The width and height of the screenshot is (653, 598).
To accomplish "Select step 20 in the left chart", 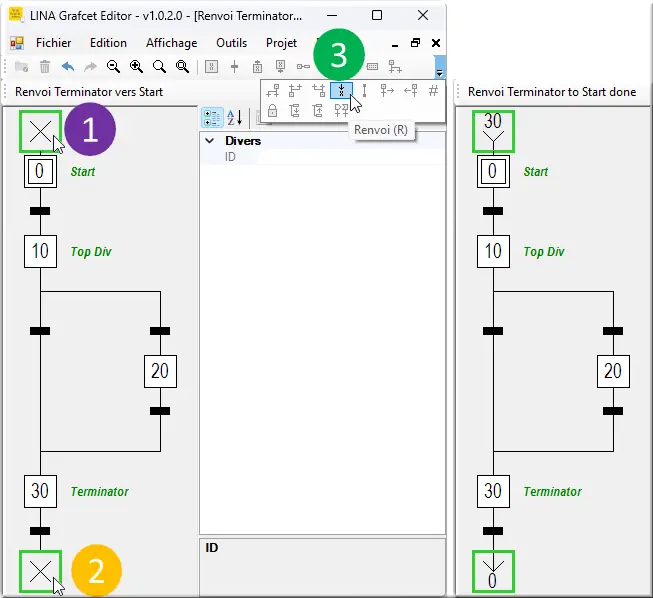I will coord(160,371).
